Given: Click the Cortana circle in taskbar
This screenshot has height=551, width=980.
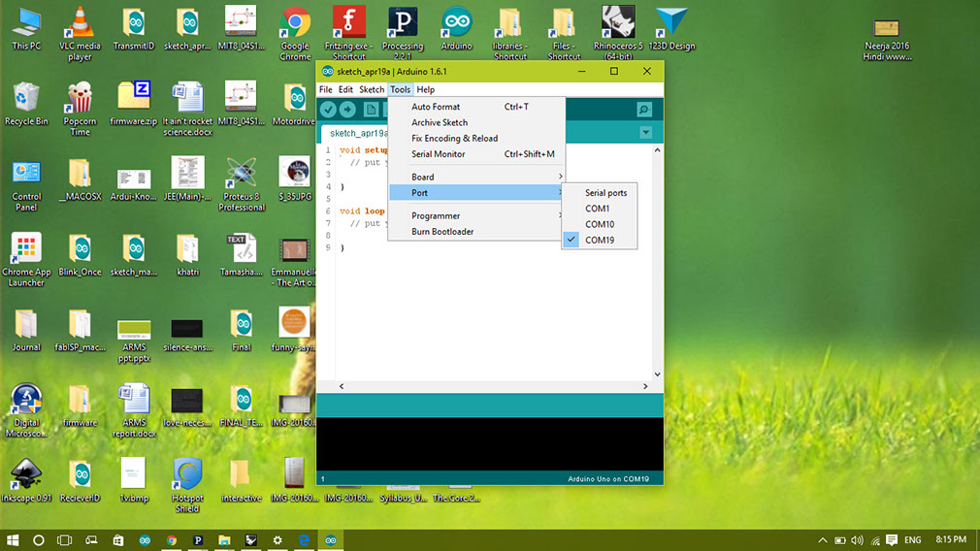Looking at the screenshot, I should coord(38,540).
